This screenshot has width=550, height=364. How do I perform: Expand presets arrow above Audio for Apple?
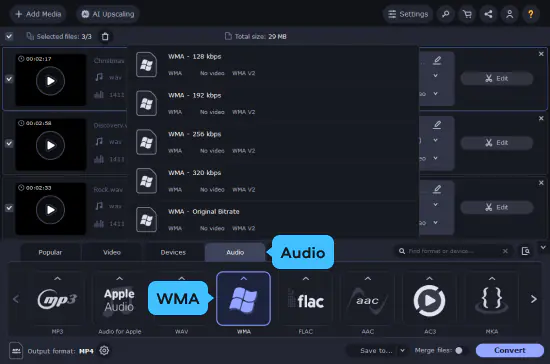(120, 278)
